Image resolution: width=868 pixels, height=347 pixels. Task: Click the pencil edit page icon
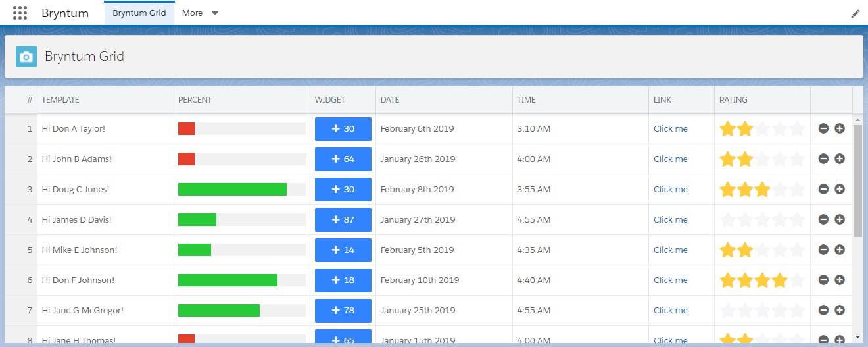click(856, 13)
